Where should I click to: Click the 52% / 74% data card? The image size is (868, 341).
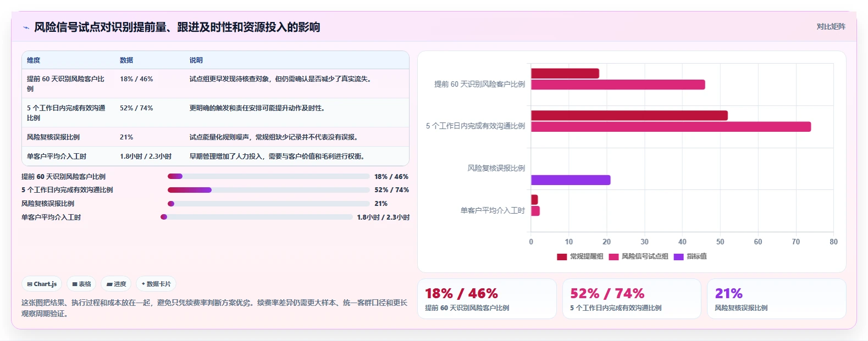click(x=632, y=299)
